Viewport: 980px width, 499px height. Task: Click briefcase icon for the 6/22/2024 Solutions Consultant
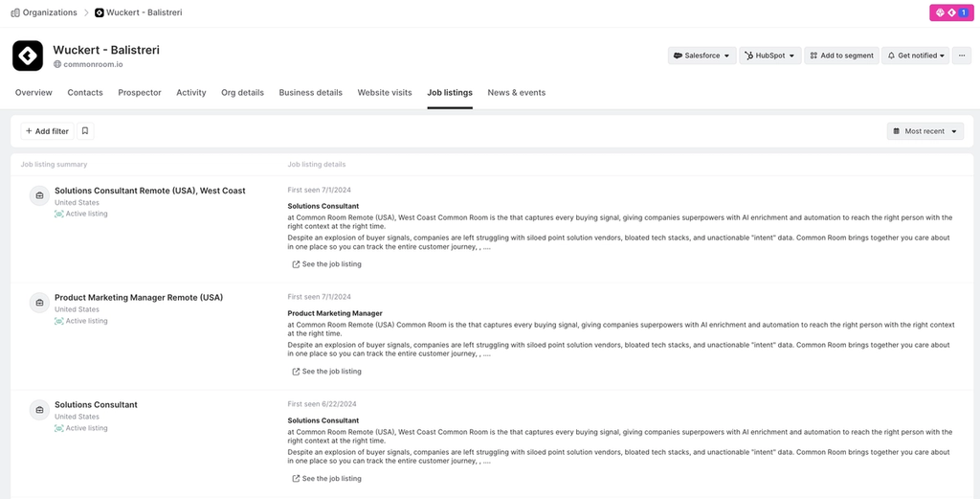click(39, 410)
